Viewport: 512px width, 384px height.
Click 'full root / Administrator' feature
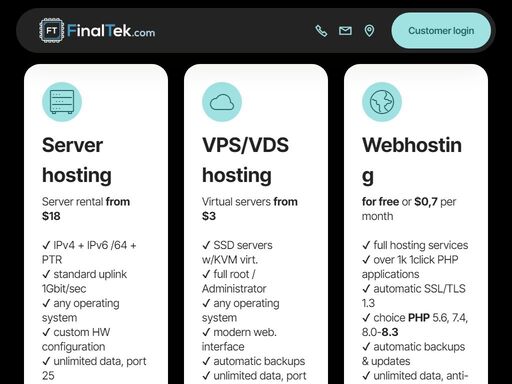(x=234, y=281)
